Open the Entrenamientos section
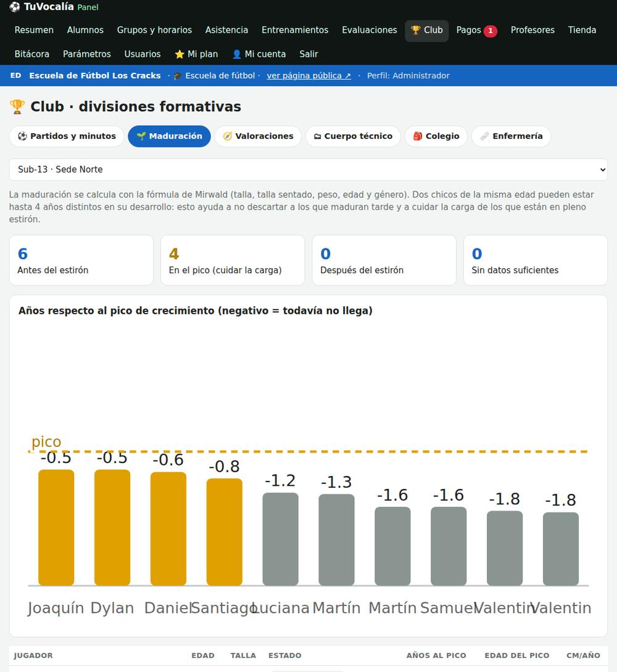Viewport: 617px width, 672px height. (295, 30)
